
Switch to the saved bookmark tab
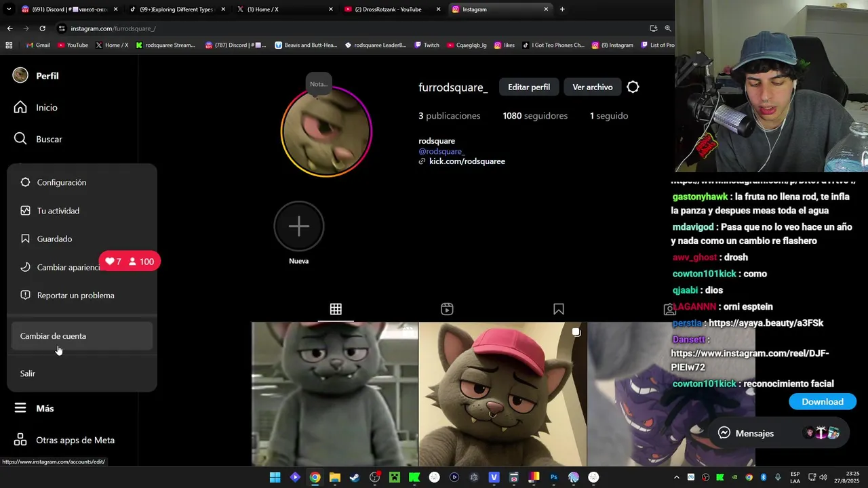coord(559,309)
